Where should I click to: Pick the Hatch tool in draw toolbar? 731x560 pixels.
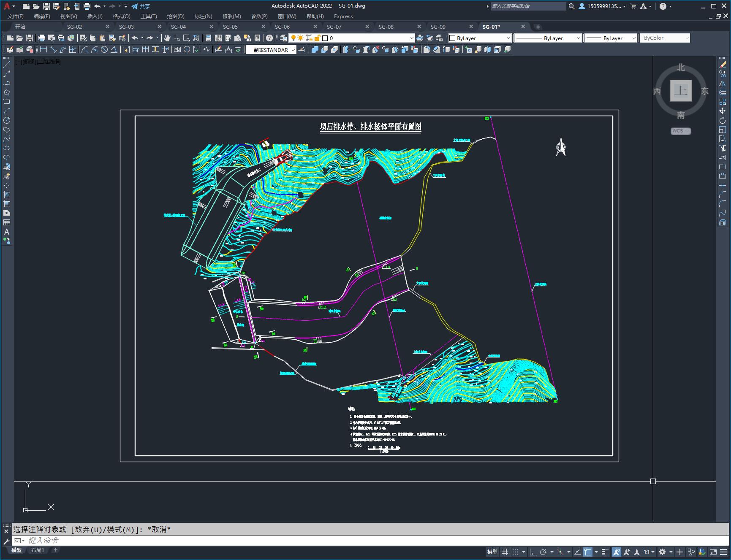coord(7,195)
